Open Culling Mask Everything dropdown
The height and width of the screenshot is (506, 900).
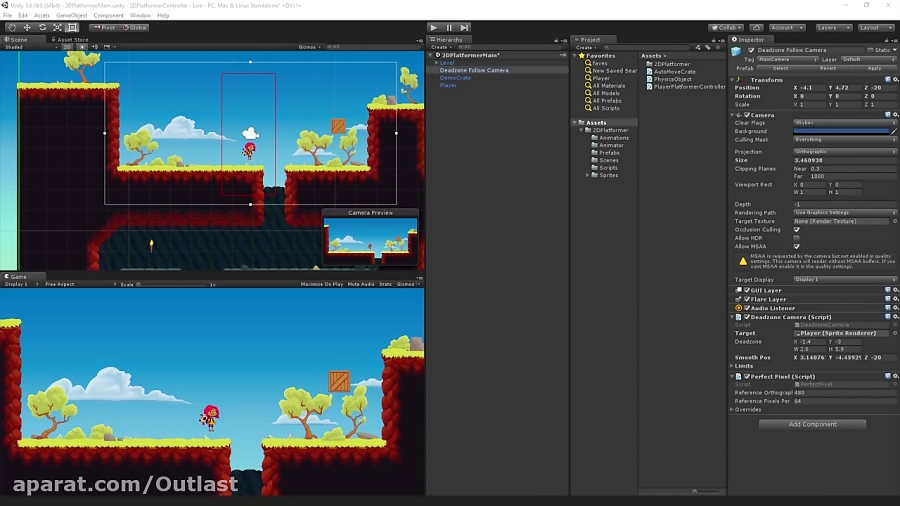[x=845, y=139]
